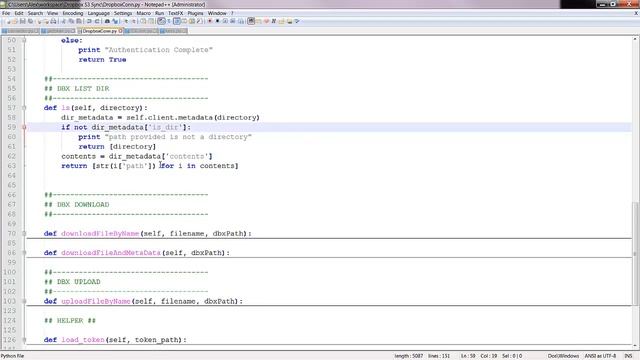Click Run a Macro Multiple Times icon

(233, 21)
